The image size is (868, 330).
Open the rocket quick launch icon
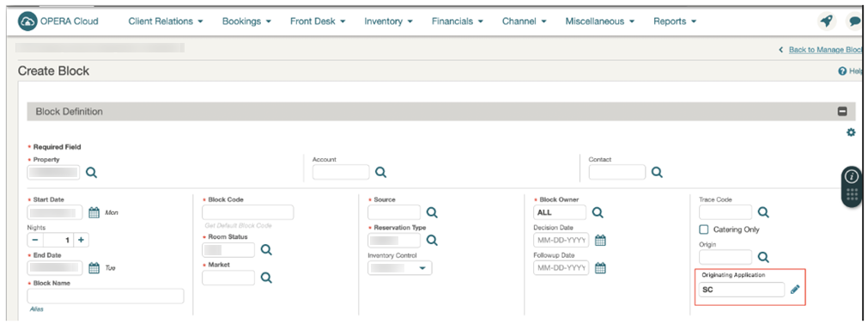pyautogui.click(x=827, y=21)
